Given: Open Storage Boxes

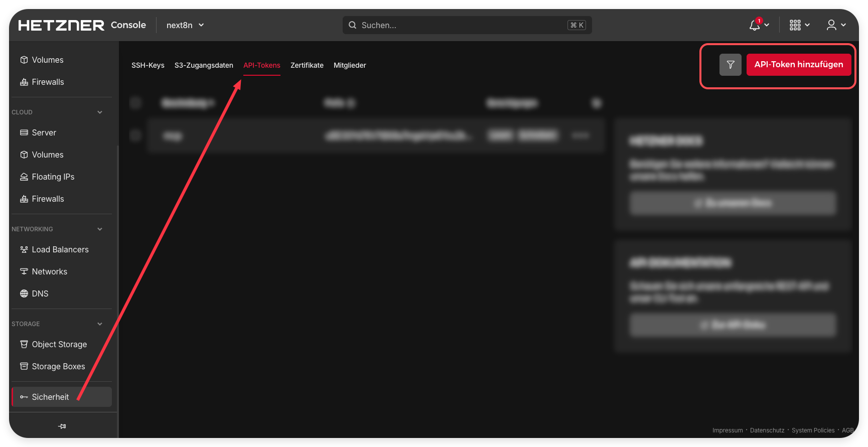Looking at the screenshot, I should coord(61,366).
